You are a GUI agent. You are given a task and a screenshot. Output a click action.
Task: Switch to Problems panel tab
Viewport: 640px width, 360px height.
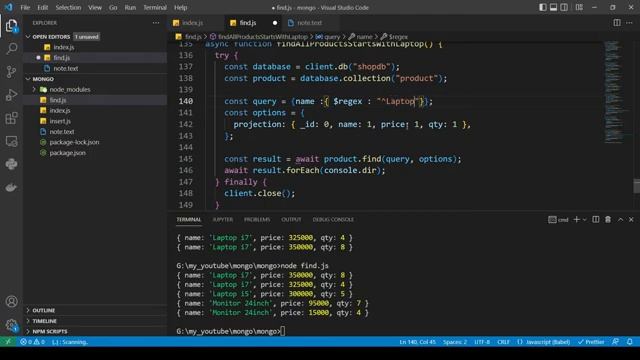[x=257, y=220]
